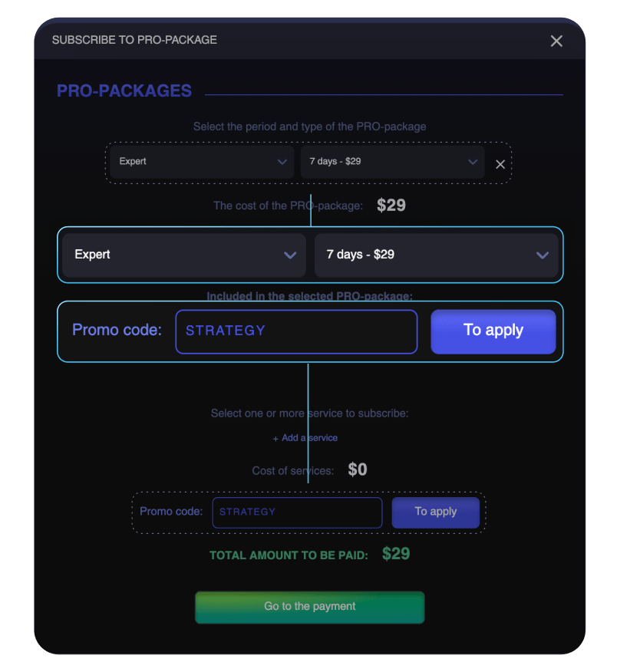620x672 pixels.
Task: Click the enlarged 'Promo code:' label
Action: (x=117, y=331)
